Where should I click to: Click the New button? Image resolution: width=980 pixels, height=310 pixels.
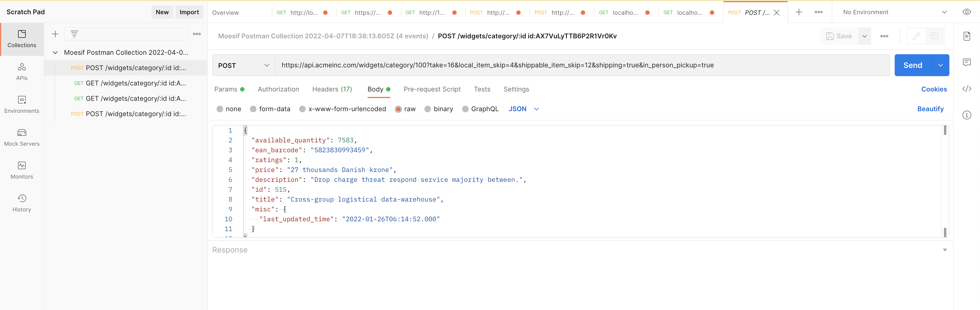(162, 12)
